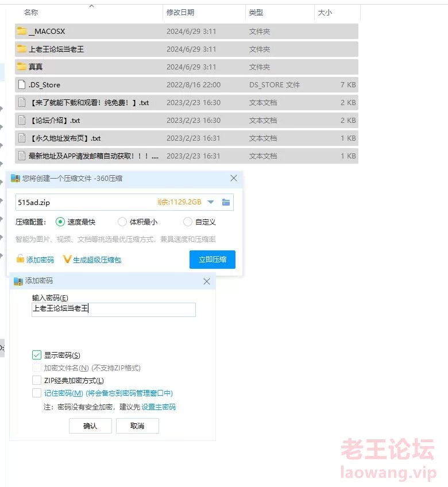Select the 【论坛介绍】.txt file name
The width and height of the screenshot is (448, 487).
coord(55,120)
